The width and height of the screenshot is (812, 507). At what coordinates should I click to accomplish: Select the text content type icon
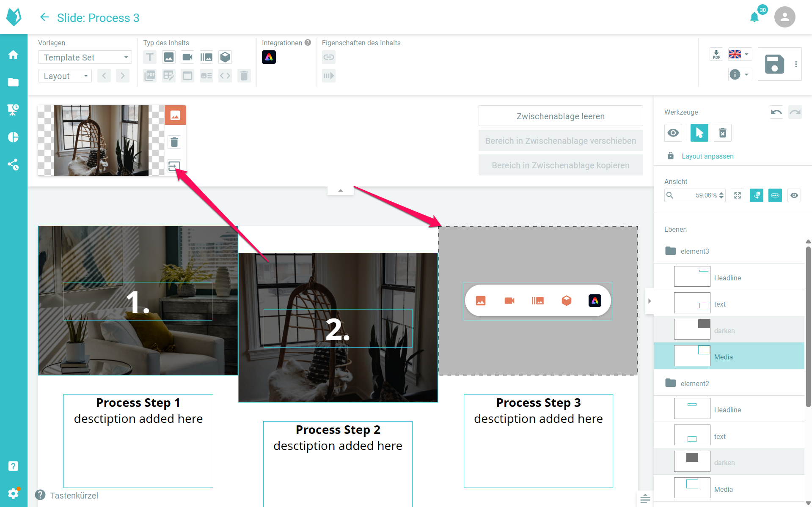coord(150,57)
